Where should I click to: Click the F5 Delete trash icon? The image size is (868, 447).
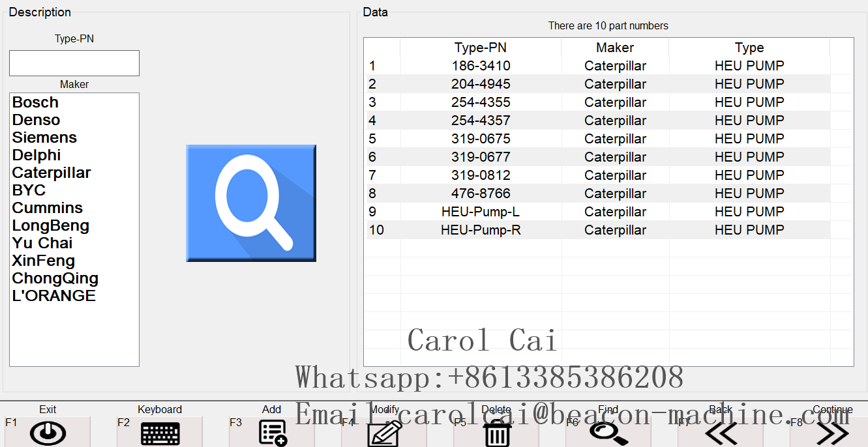click(497, 434)
